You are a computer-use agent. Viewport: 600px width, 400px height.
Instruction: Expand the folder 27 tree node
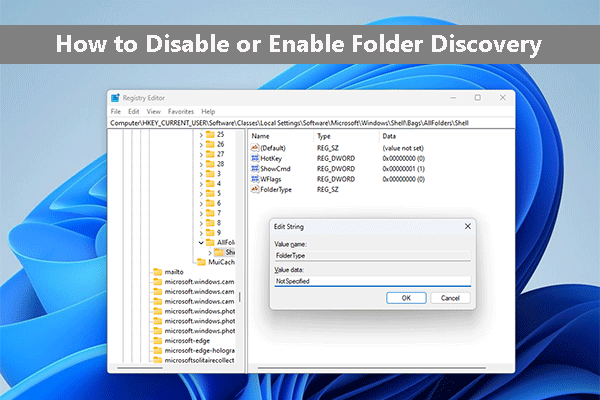click(x=201, y=154)
